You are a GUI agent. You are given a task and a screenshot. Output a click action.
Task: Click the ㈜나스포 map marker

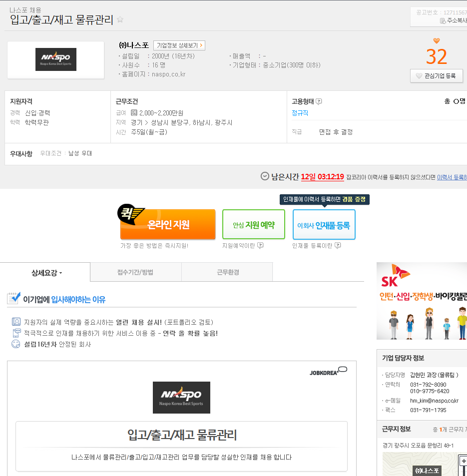point(427,471)
